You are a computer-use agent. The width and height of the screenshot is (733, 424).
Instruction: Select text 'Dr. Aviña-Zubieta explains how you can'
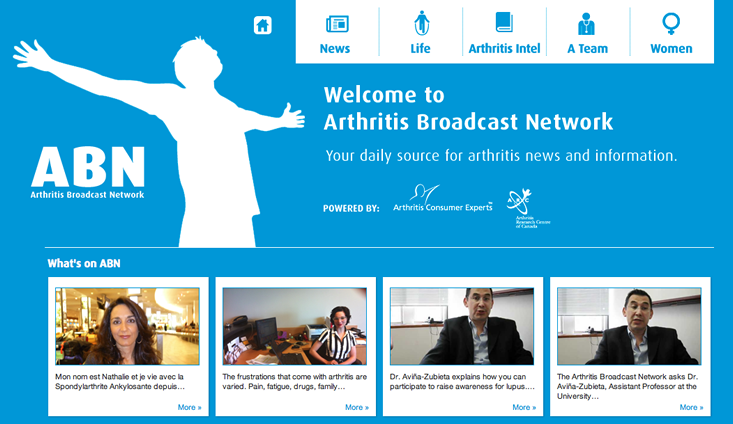pyautogui.click(x=458, y=376)
